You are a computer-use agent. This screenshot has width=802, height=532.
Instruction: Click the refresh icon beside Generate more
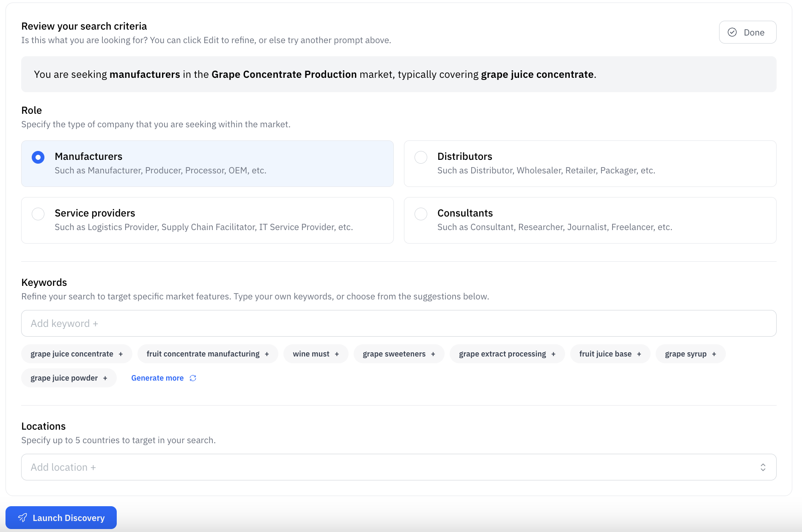pyautogui.click(x=193, y=378)
